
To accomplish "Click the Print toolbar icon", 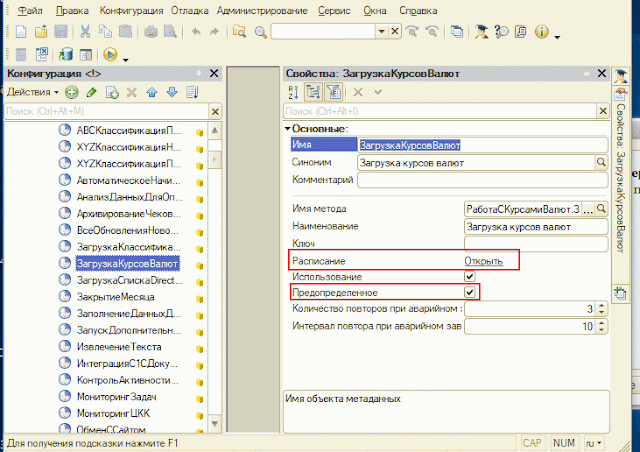I will click(x=151, y=31).
